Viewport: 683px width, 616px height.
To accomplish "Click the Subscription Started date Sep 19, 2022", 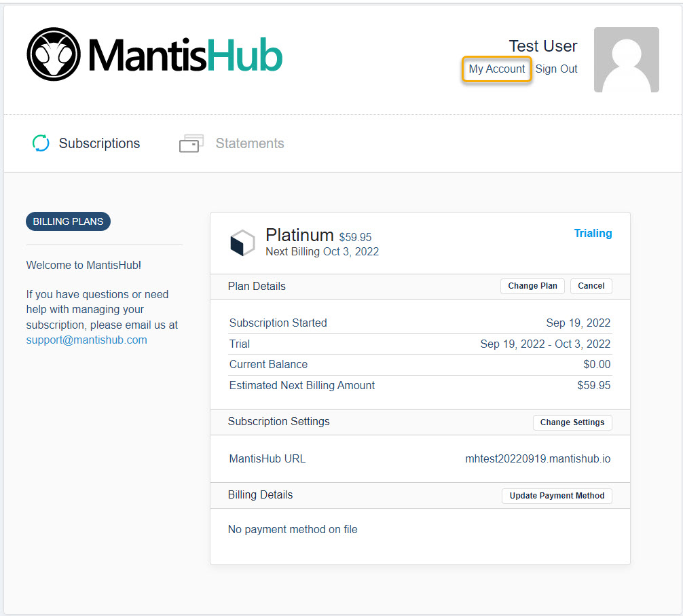I will 578,323.
